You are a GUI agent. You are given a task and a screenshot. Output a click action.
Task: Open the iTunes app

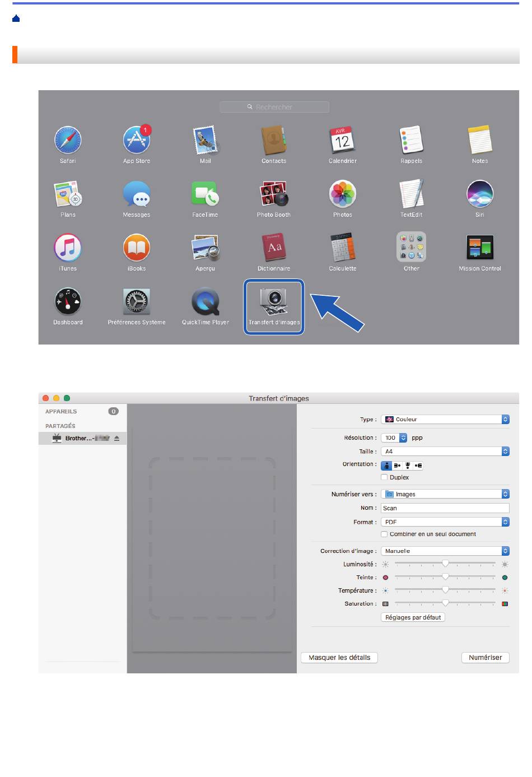tap(68, 248)
